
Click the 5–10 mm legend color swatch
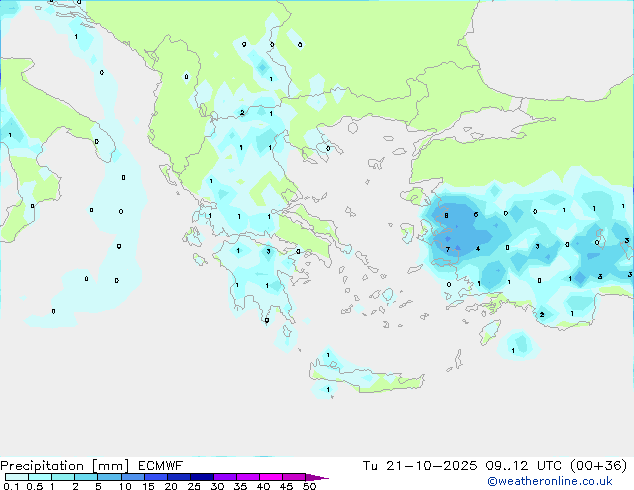pyautogui.click(x=109, y=477)
